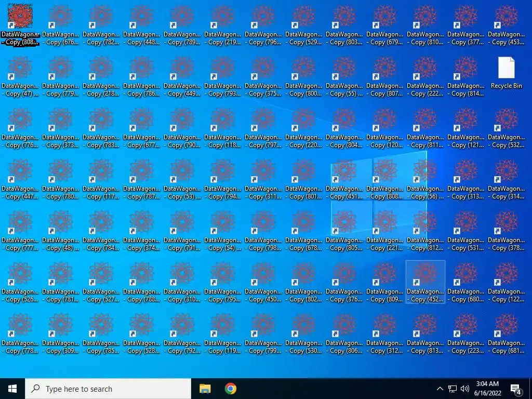Select DataWagon shortcut Copy (449
Viewport: 532px width, 399px height.
click(x=182, y=77)
